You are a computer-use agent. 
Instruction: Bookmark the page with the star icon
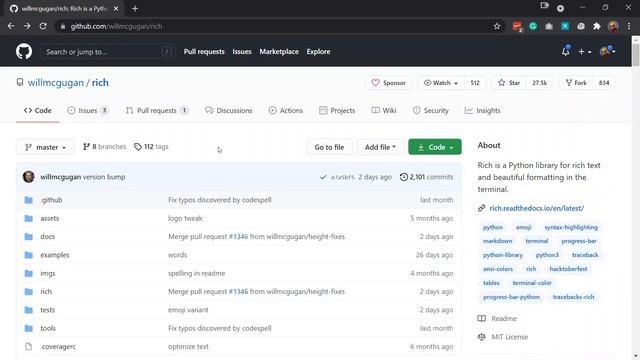497,26
